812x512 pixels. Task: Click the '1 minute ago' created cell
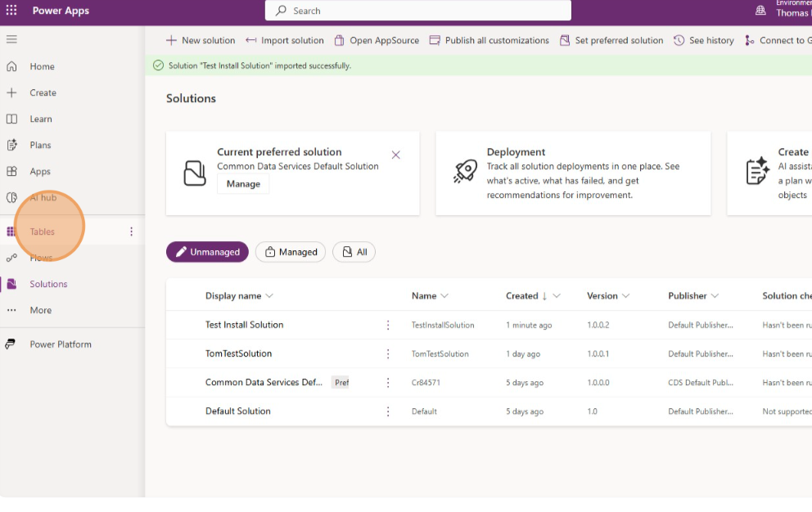click(529, 326)
